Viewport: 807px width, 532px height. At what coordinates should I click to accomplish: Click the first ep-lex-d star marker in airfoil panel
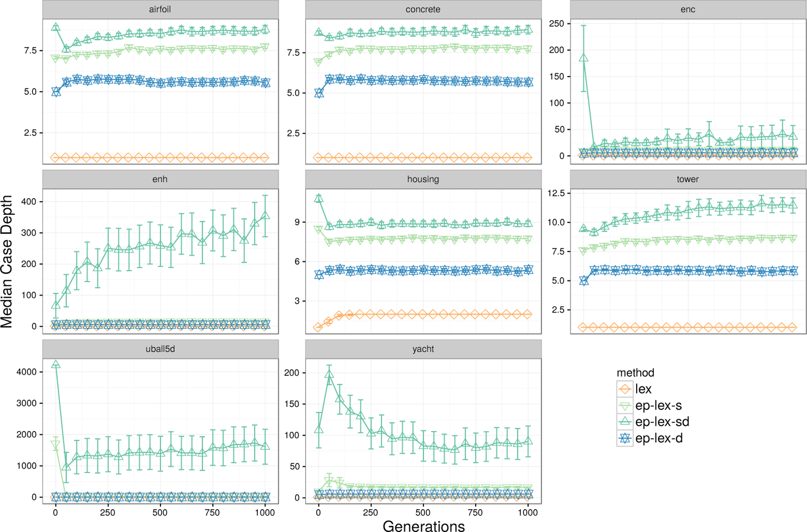[x=56, y=92]
